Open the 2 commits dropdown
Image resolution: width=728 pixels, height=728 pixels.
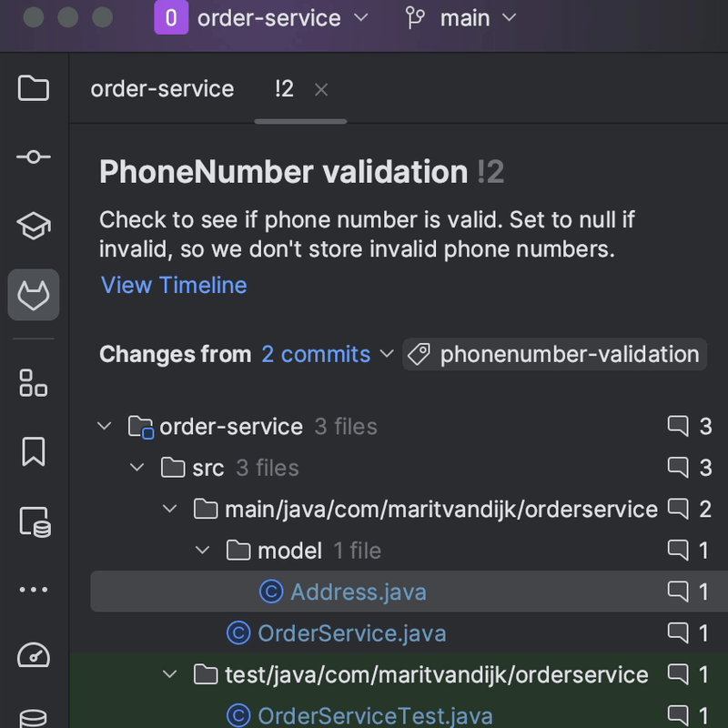click(327, 354)
